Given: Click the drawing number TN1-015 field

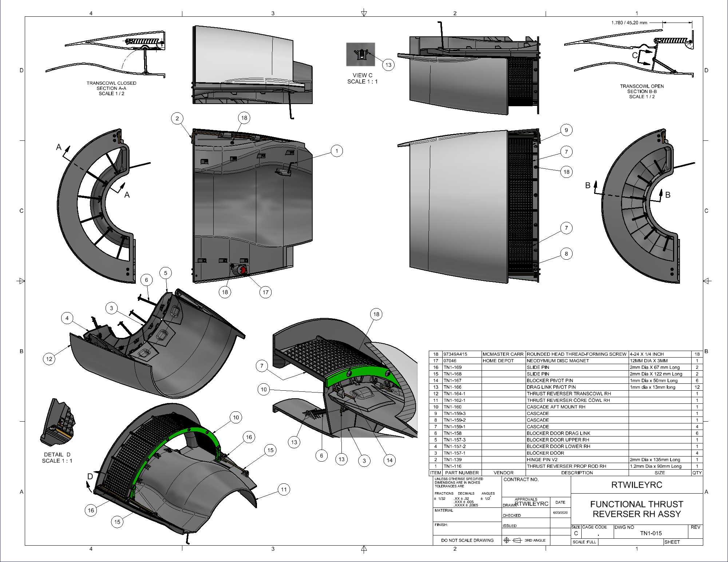Looking at the screenshot, I should coord(651,533).
